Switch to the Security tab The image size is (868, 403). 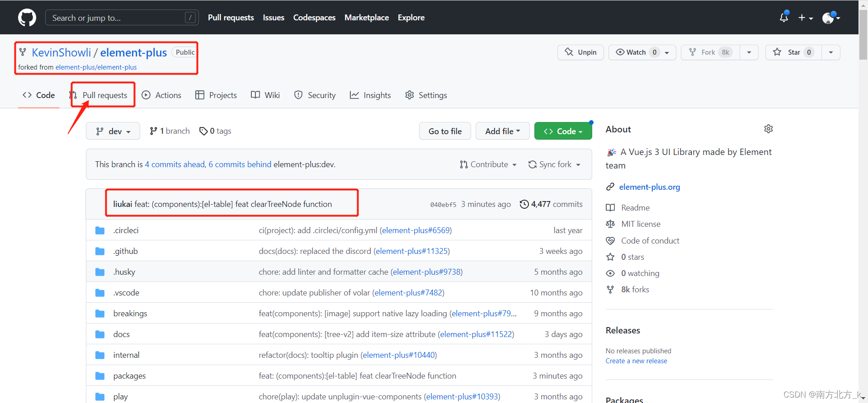tap(315, 95)
